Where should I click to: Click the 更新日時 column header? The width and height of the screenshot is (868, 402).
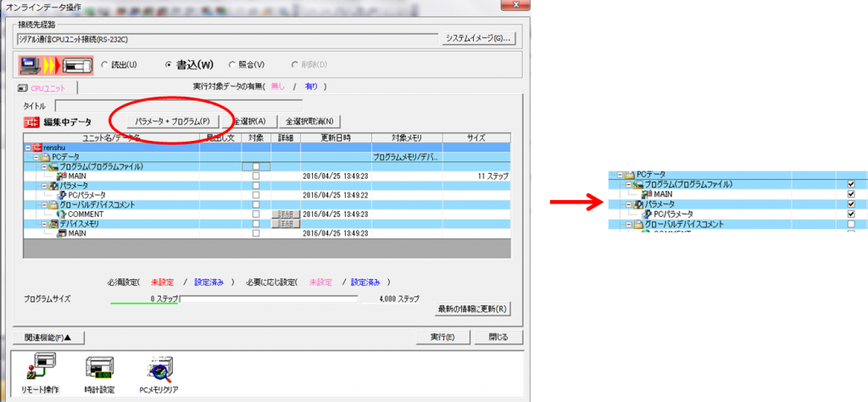336,137
